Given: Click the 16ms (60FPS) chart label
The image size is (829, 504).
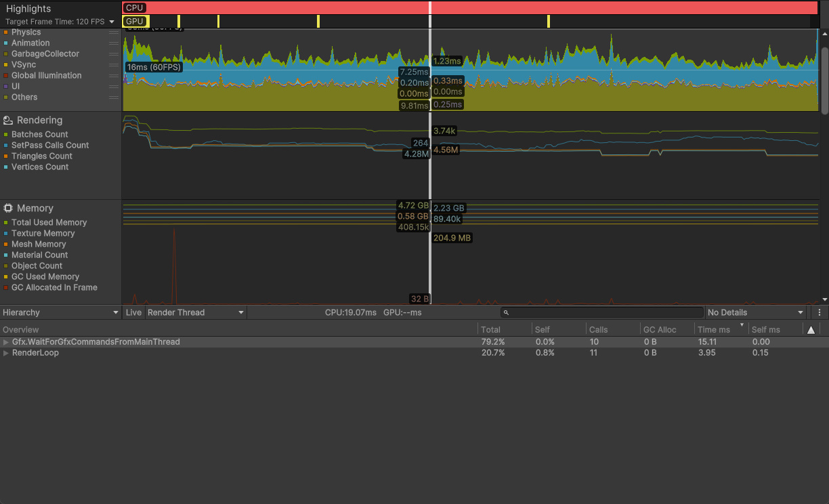Looking at the screenshot, I should (x=154, y=67).
